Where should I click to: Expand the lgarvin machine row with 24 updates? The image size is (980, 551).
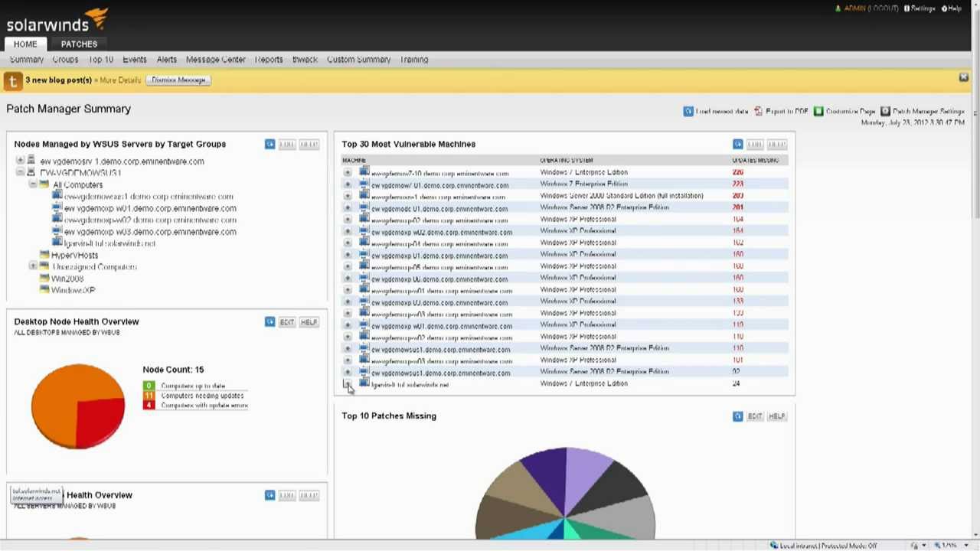(x=348, y=384)
